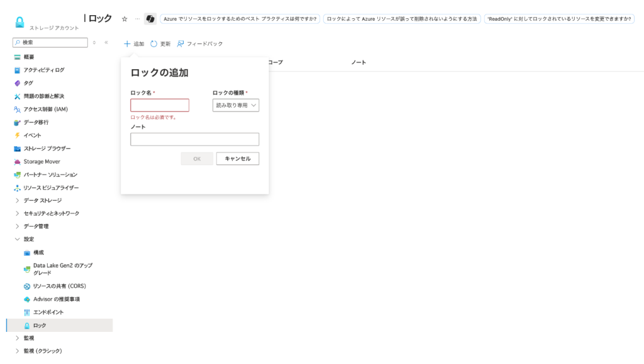This screenshot has width=644, height=364.
Task: Click the ロック名 text field
Action: click(x=160, y=106)
